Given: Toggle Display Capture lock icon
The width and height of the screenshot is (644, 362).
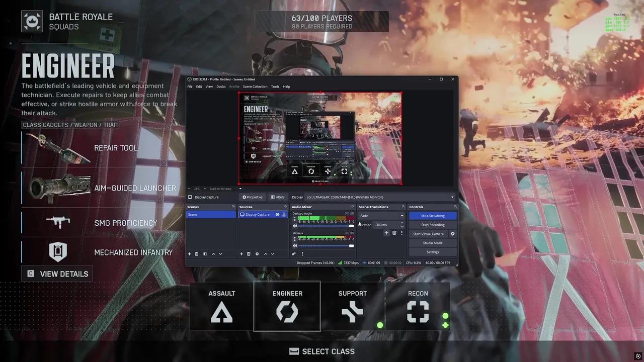Looking at the screenshot, I should pos(284,215).
